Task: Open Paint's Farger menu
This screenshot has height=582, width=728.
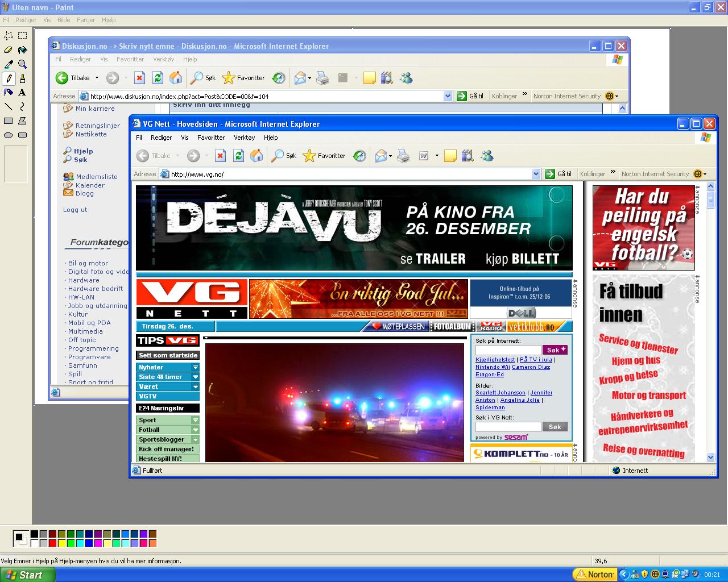Action: pyautogui.click(x=86, y=20)
